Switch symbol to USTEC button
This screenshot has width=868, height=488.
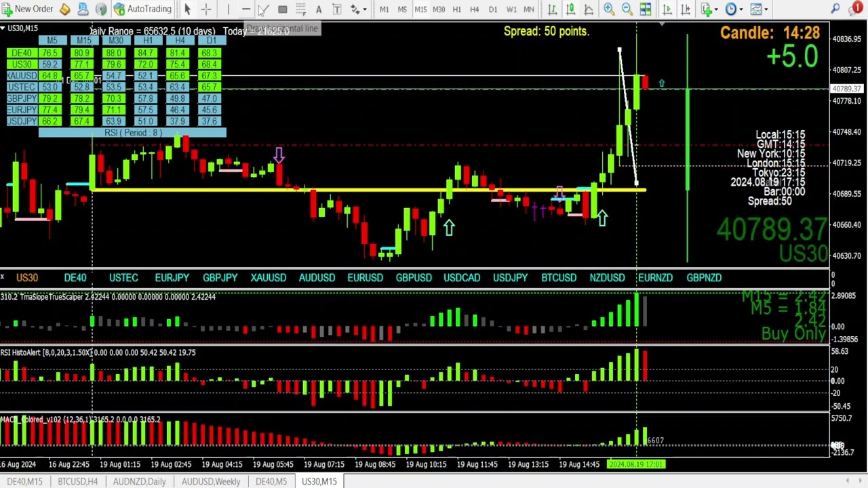click(123, 277)
